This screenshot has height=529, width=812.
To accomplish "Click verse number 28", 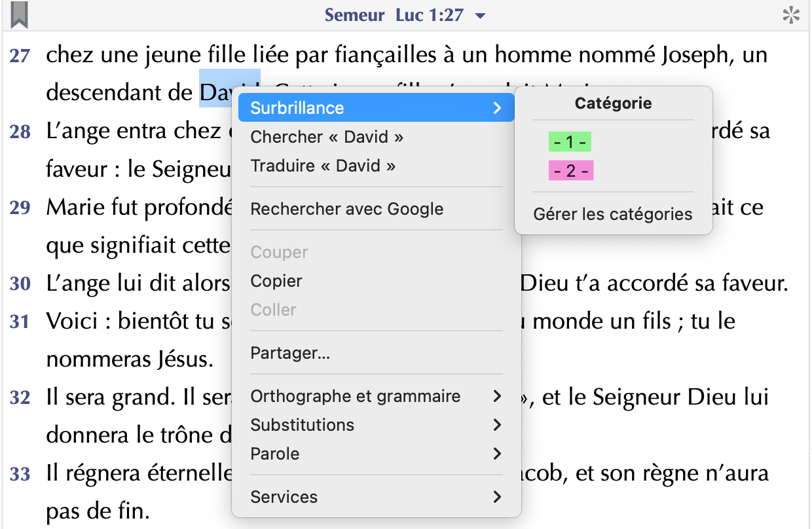I will pos(20,132).
